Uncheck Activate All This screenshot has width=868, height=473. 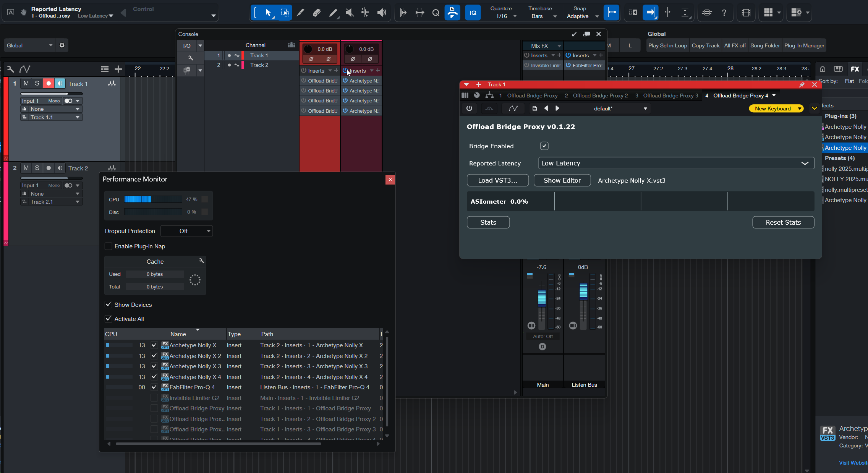tap(108, 319)
